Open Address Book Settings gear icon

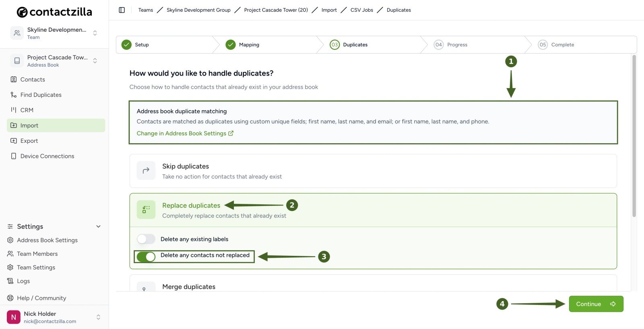pos(10,240)
